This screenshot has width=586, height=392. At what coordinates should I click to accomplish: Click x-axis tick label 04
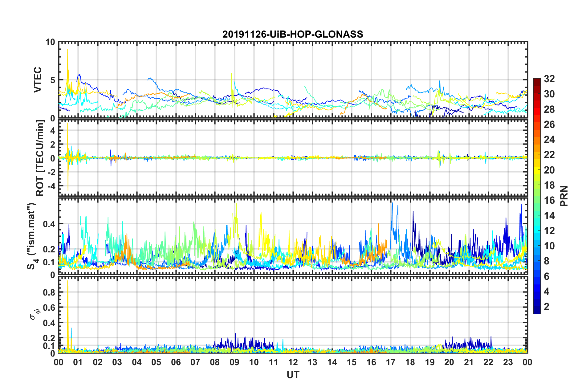pyautogui.click(x=137, y=362)
